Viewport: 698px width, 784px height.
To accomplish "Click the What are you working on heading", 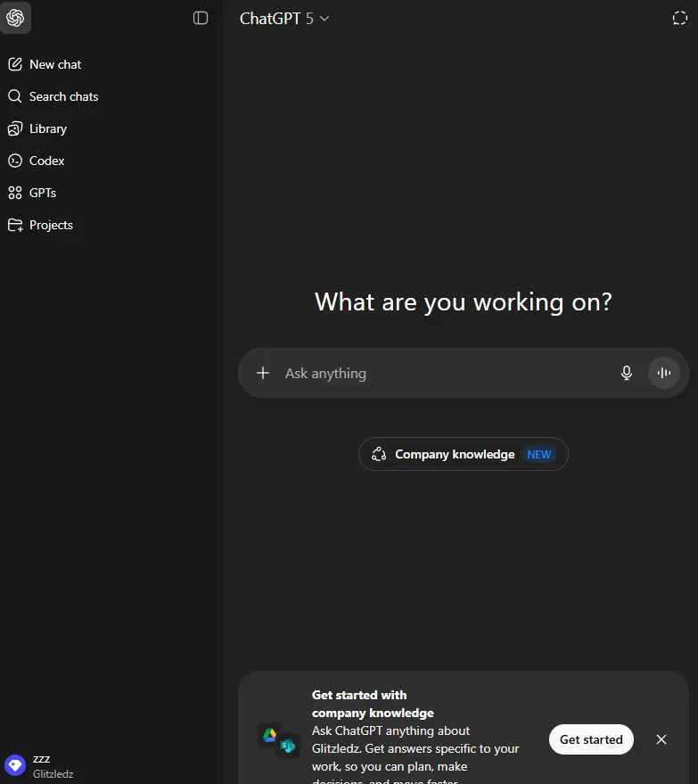I will point(464,302).
